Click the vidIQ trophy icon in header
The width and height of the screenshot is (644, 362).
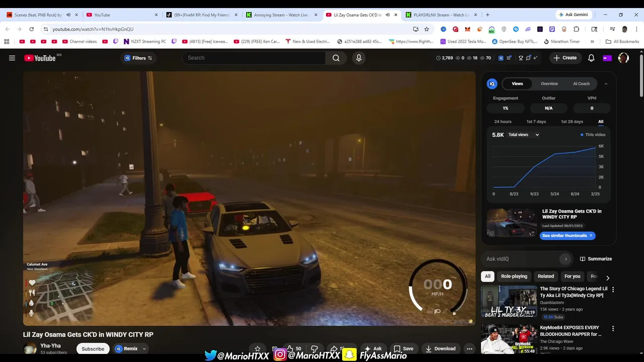point(520,58)
